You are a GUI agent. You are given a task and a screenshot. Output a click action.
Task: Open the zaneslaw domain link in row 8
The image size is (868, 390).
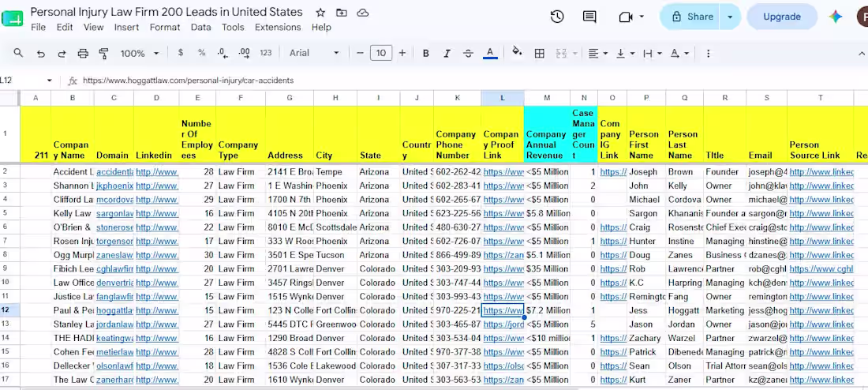(115, 255)
